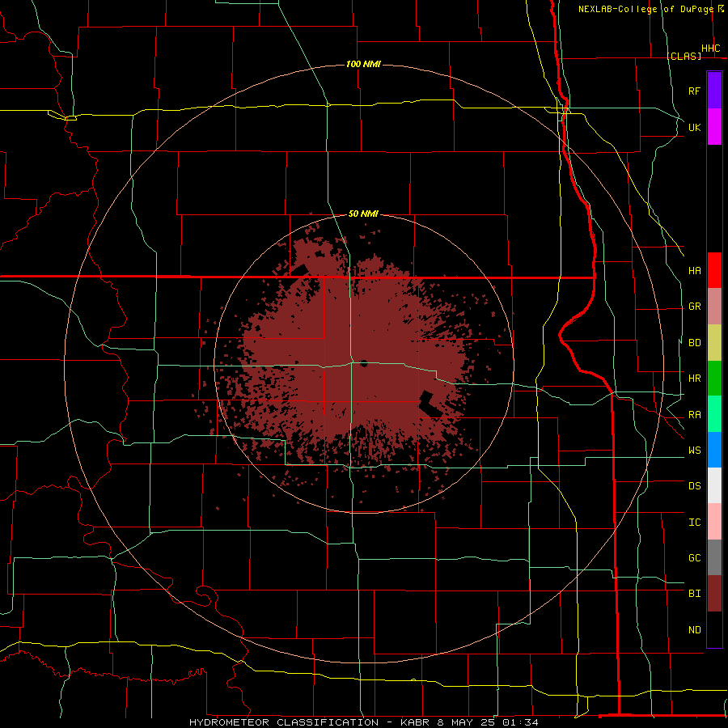Click the Hydrometeor Classification KABR title caption
The height and width of the screenshot is (728, 728).
point(364,722)
